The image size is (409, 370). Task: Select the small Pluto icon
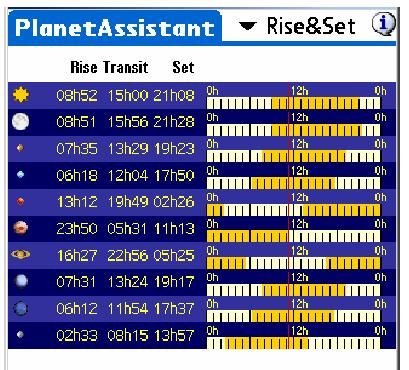(x=20, y=334)
